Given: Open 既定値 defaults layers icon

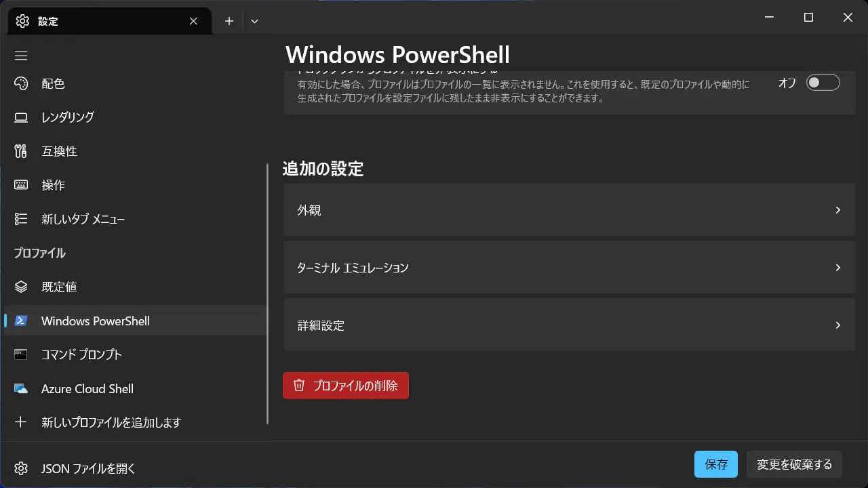Looking at the screenshot, I should point(21,287).
